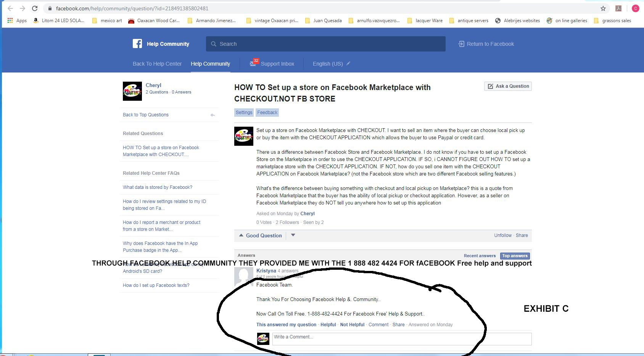Click the Feedback topic tag

coord(267,113)
